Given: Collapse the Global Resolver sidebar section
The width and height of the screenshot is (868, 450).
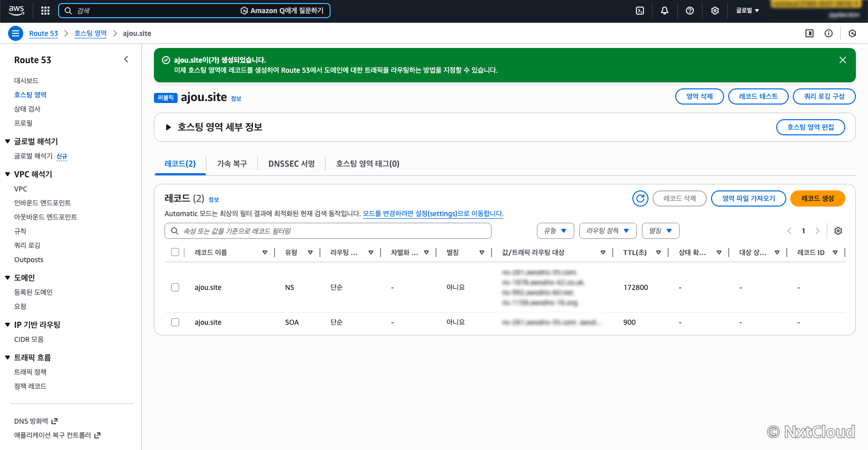Looking at the screenshot, I should (8, 141).
